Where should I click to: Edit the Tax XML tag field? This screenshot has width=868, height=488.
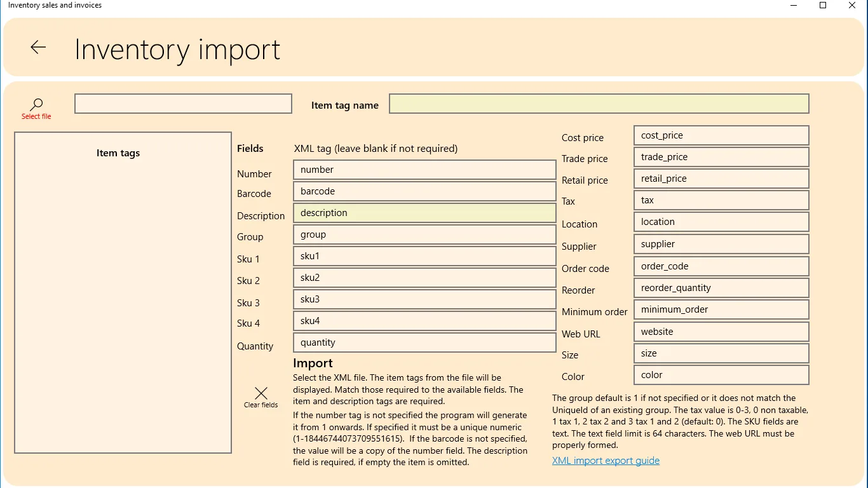[721, 200]
